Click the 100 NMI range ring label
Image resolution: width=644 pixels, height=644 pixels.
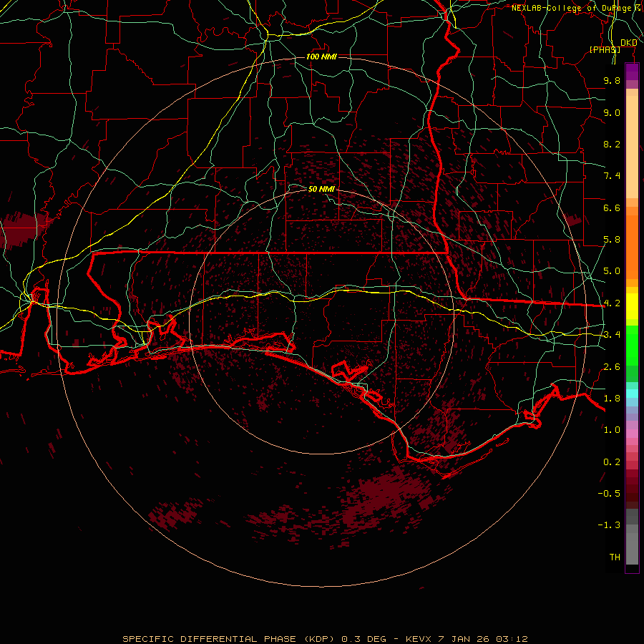(321, 57)
